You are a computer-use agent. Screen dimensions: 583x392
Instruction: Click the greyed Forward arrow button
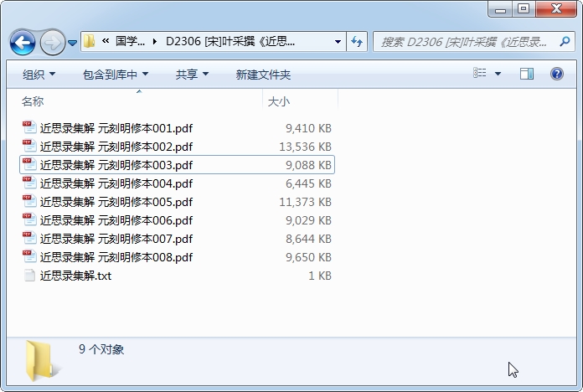point(52,43)
